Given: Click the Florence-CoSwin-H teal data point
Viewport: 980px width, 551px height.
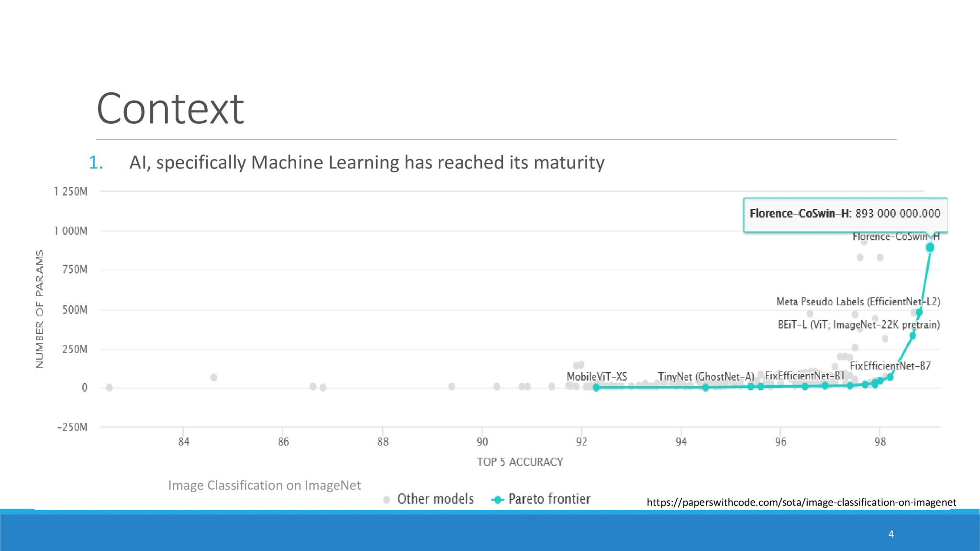Looking at the screenshot, I should [x=930, y=247].
